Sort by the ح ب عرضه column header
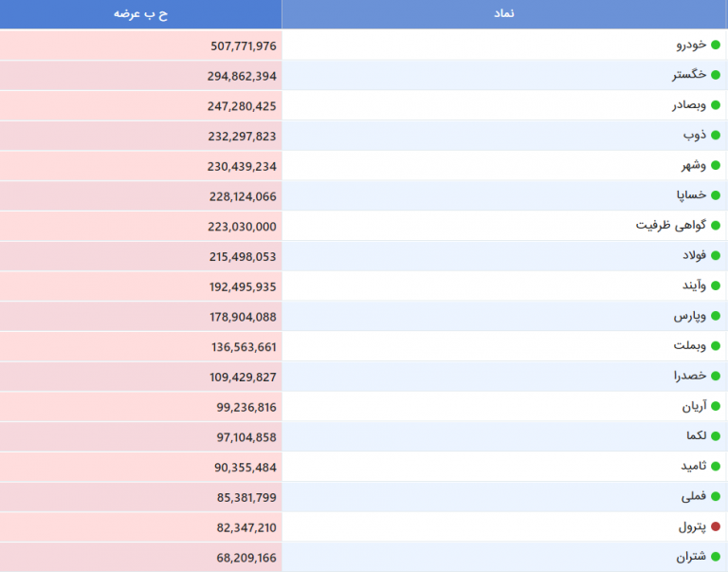 coord(140,14)
